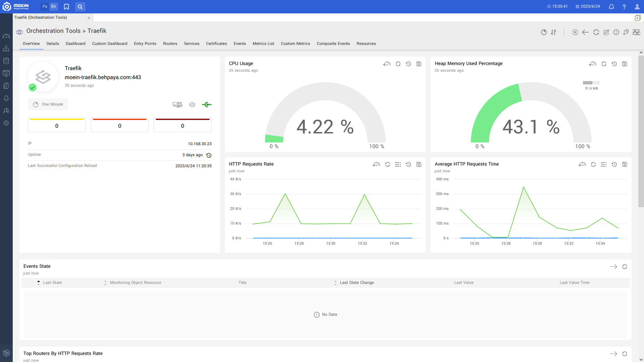This screenshot has width=644, height=362.
Task: Click the uptime history icon
Action: pos(209,155)
